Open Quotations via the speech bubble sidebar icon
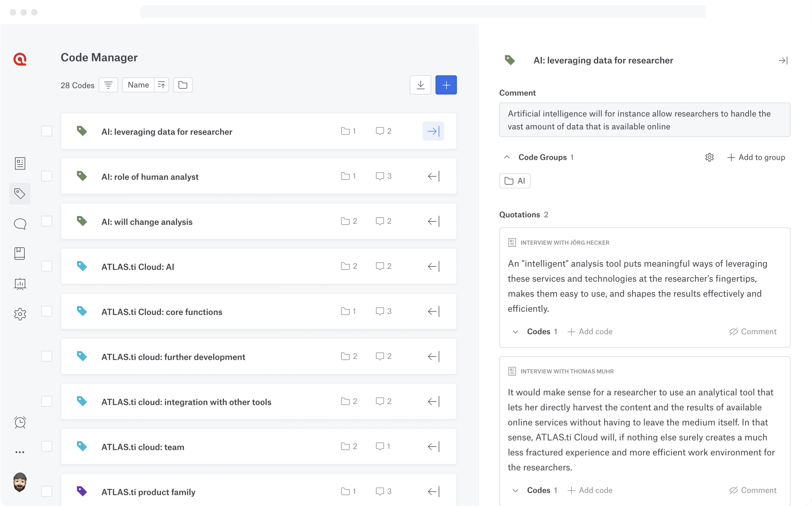Viewport: 812px width, 506px height. 20,223
